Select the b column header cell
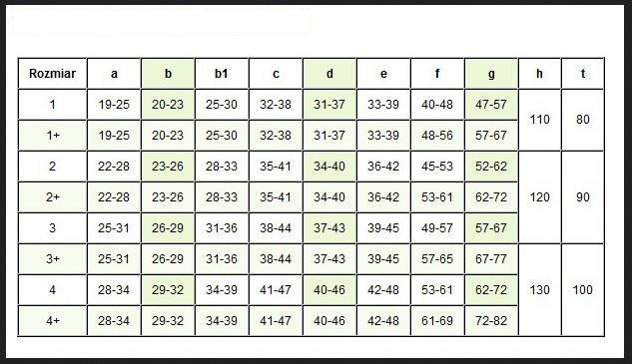 click(168, 74)
